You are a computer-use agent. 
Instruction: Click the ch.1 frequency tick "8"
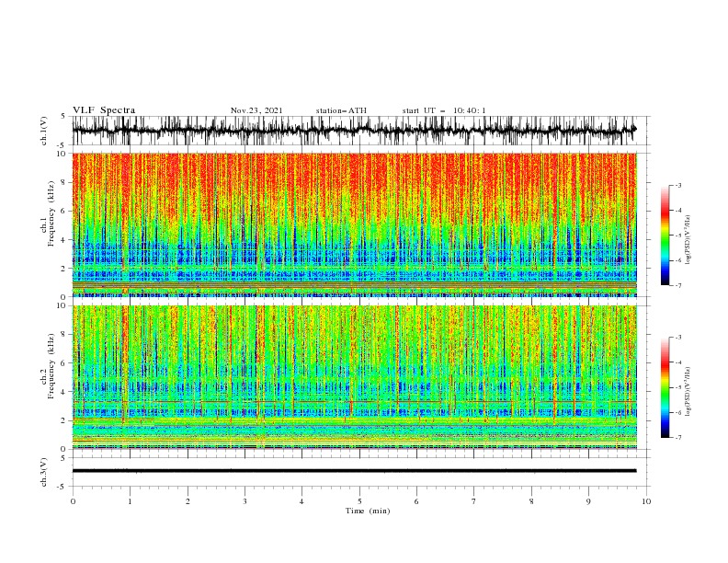pyautogui.click(x=65, y=182)
